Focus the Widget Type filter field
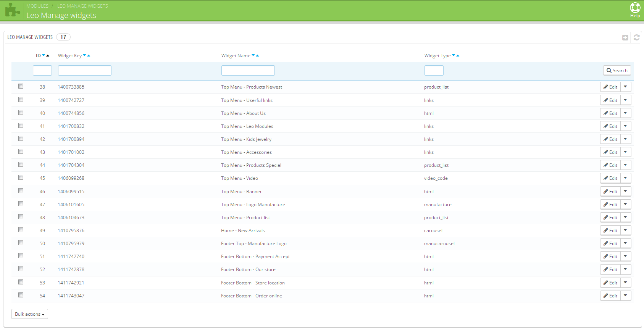This screenshot has height=331, width=644. point(434,71)
